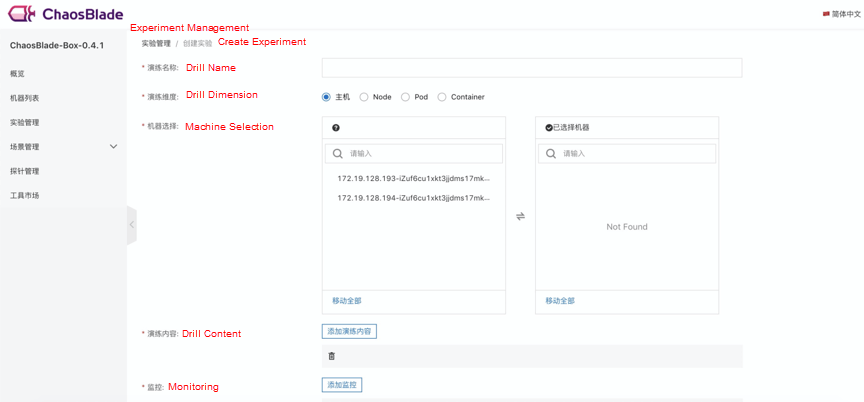The height and width of the screenshot is (402, 864).
Task: Click the ChaosBlade logo icon
Action: click(x=23, y=14)
